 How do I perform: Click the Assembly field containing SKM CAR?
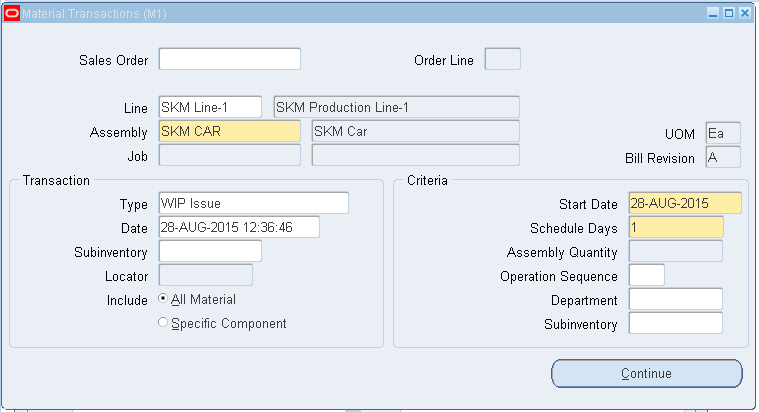tap(229, 131)
